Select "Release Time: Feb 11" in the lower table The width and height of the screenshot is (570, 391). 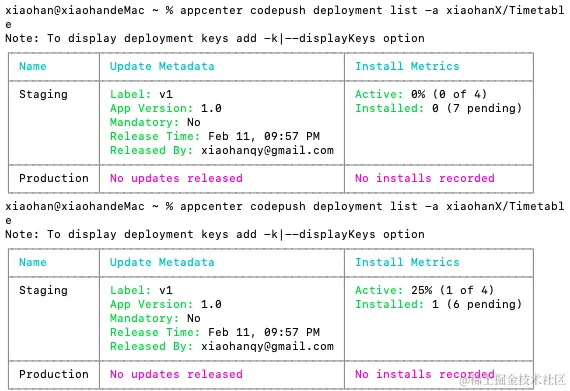[215, 332]
